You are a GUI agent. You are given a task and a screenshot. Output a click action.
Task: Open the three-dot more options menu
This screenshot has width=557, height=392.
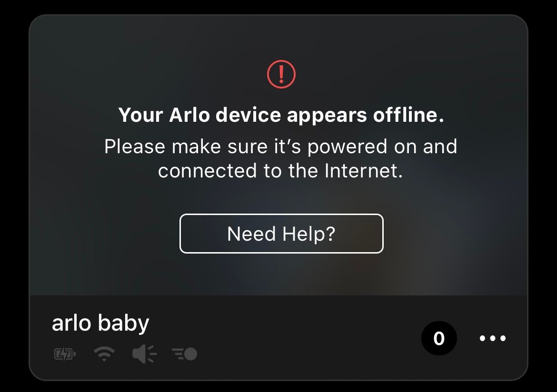[493, 338]
